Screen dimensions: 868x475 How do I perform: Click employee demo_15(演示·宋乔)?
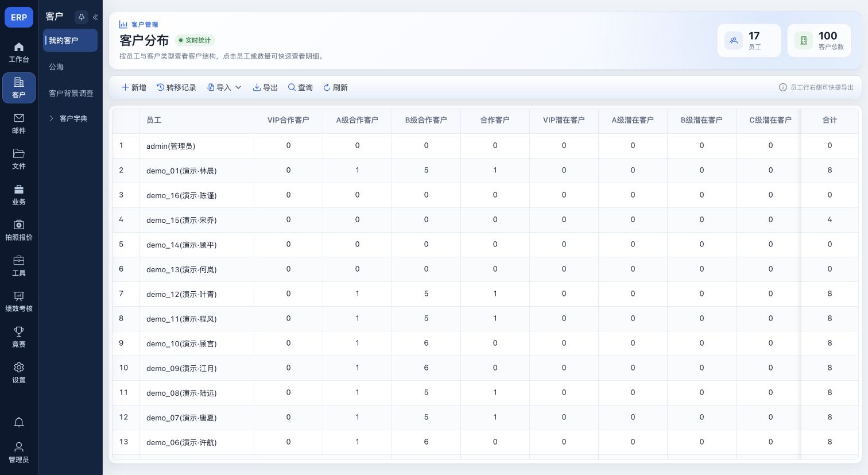pyautogui.click(x=181, y=220)
